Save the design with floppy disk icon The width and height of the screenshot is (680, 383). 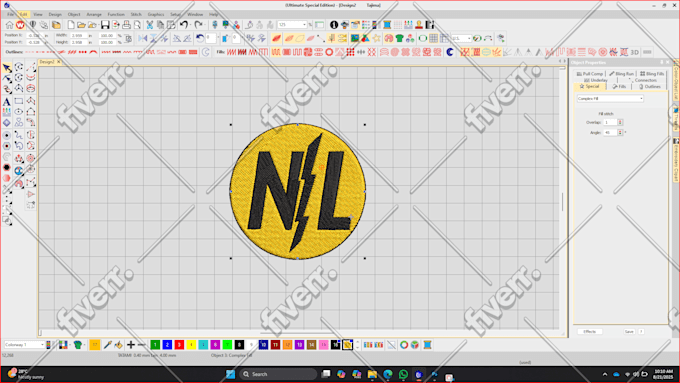click(x=105, y=25)
